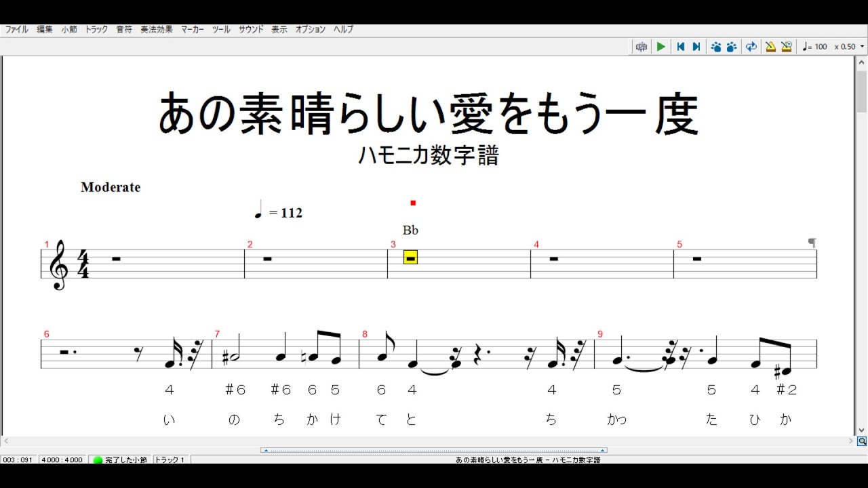The image size is (868, 488).
Task: Click the lyric syllable ひ
Action: (755, 420)
